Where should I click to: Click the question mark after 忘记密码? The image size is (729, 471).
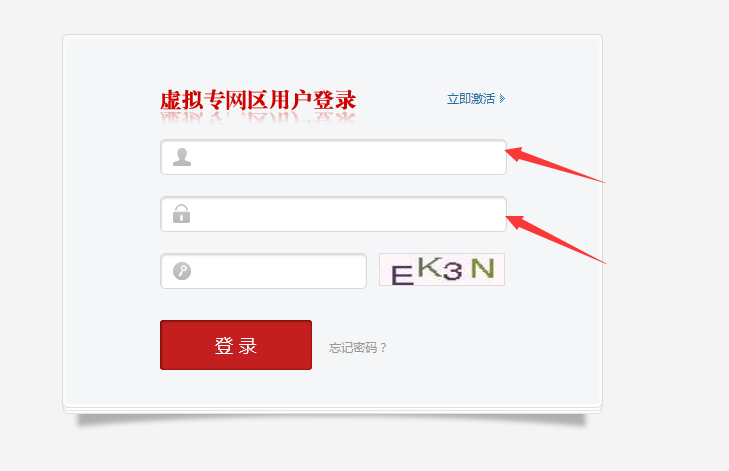[x=383, y=347]
